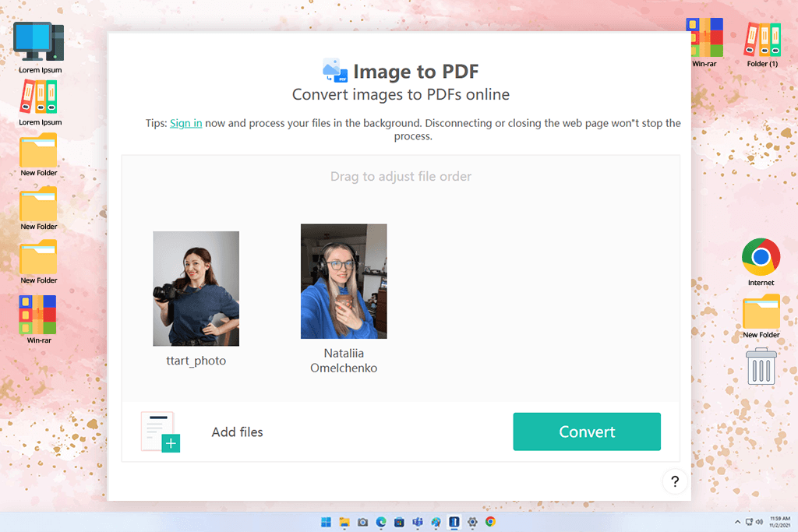Open the Windows Start menu
Image resolution: width=798 pixels, height=532 pixels.
[327, 522]
